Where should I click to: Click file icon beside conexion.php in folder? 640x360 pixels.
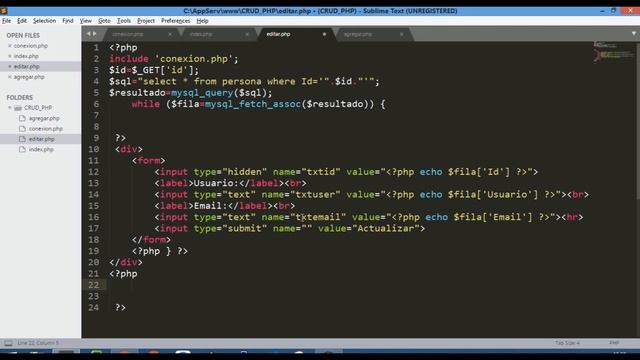[22, 129]
